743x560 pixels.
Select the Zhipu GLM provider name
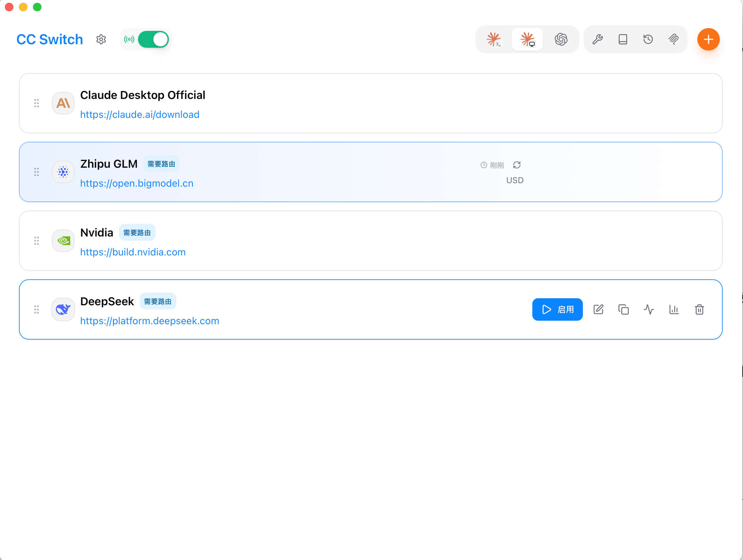[x=109, y=164]
